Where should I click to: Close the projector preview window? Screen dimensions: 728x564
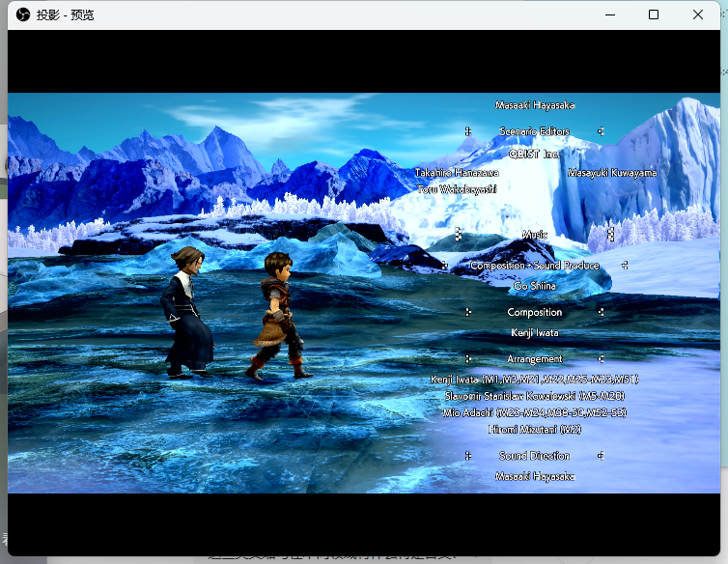[x=697, y=14]
